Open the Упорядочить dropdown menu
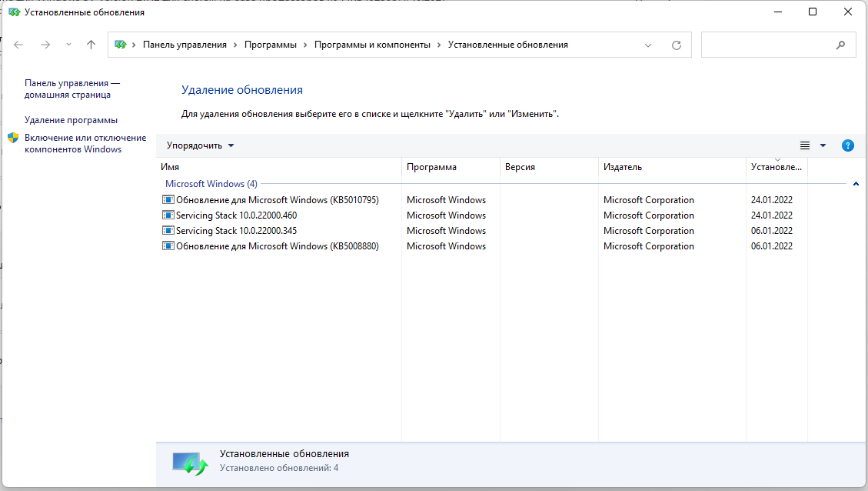 point(200,145)
